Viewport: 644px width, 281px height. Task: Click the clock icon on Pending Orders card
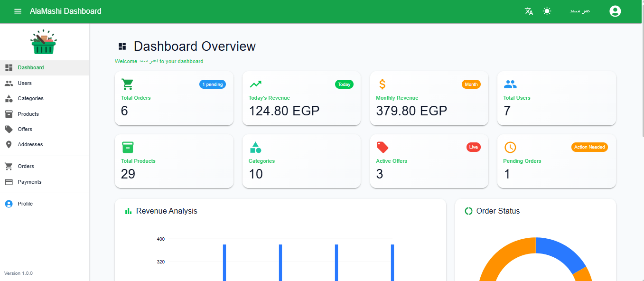pyautogui.click(x=510, y=147)
